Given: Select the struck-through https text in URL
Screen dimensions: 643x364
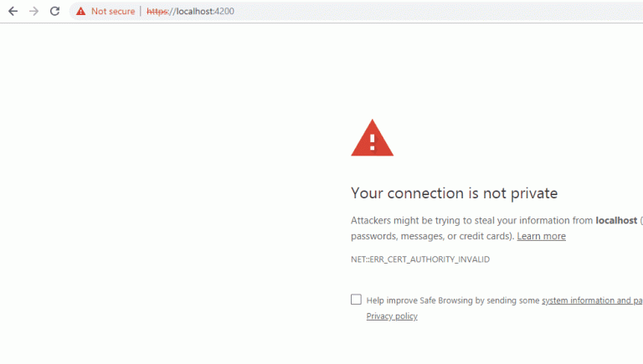Looking at the screenshot, I should tap(157, 11).
